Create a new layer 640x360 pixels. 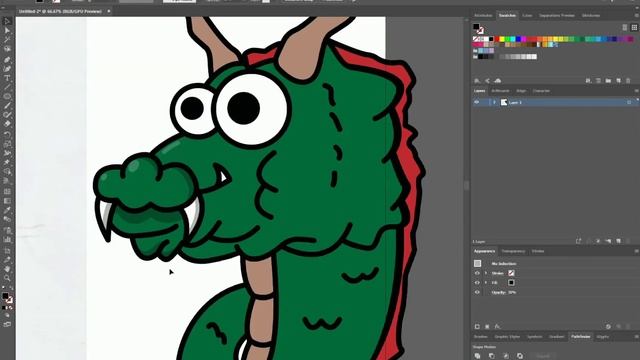pos(618,241)
